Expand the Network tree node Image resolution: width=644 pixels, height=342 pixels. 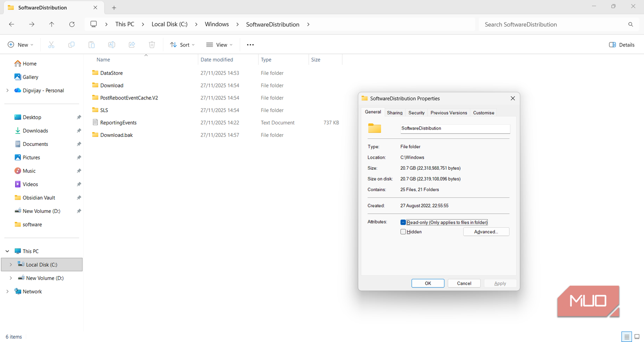pyautogui.click(x=7, y=291)
